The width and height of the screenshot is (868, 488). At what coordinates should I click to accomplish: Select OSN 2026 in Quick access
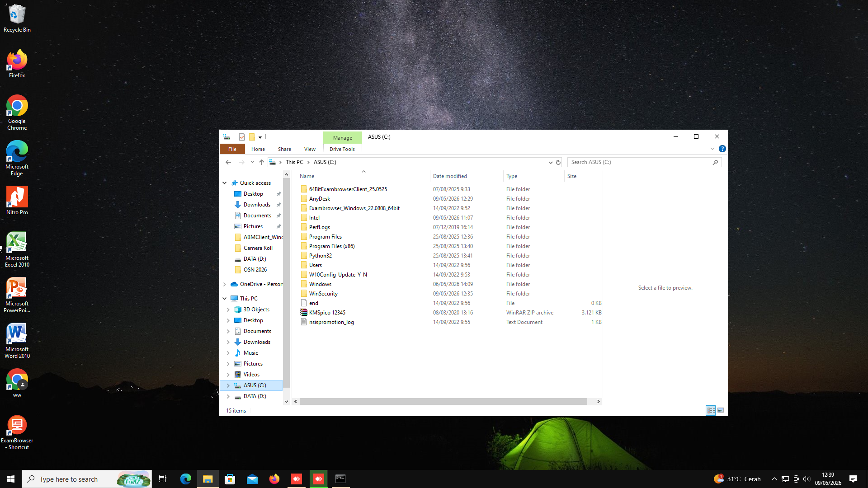click(x=255, y=270)
